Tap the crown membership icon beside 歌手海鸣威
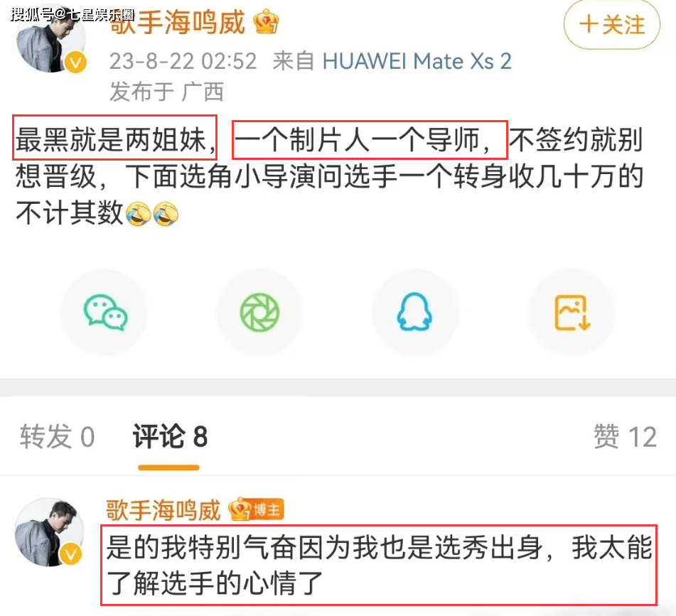The width and height of the screenshot is (676, 616). (266, 21)
